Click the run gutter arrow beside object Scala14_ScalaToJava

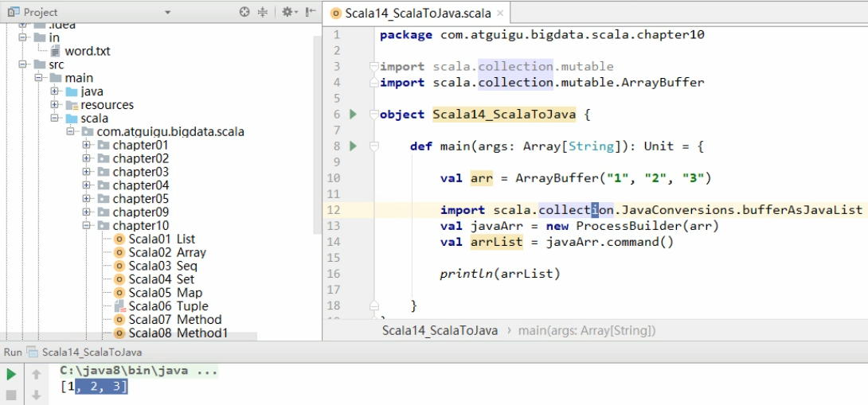tap(354, 115)
